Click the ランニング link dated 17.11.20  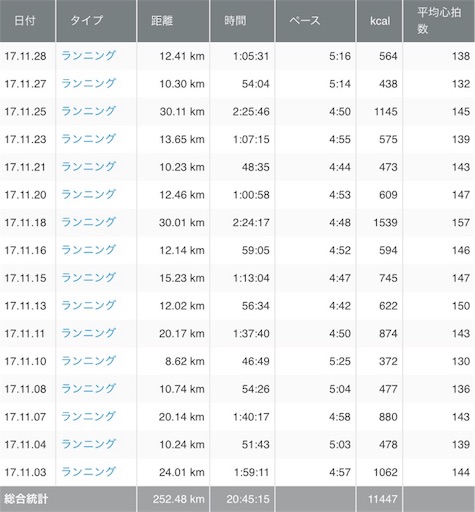(x=88, y=194)
